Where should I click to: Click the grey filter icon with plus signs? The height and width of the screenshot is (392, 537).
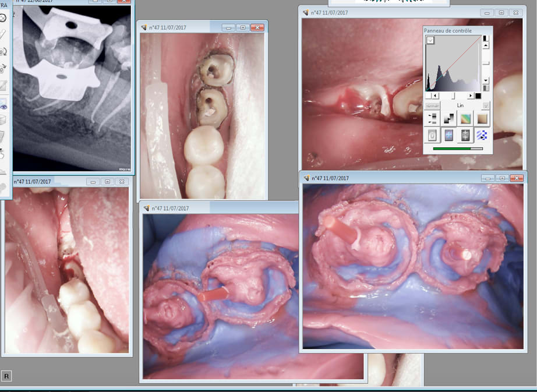tap(465, 135)
